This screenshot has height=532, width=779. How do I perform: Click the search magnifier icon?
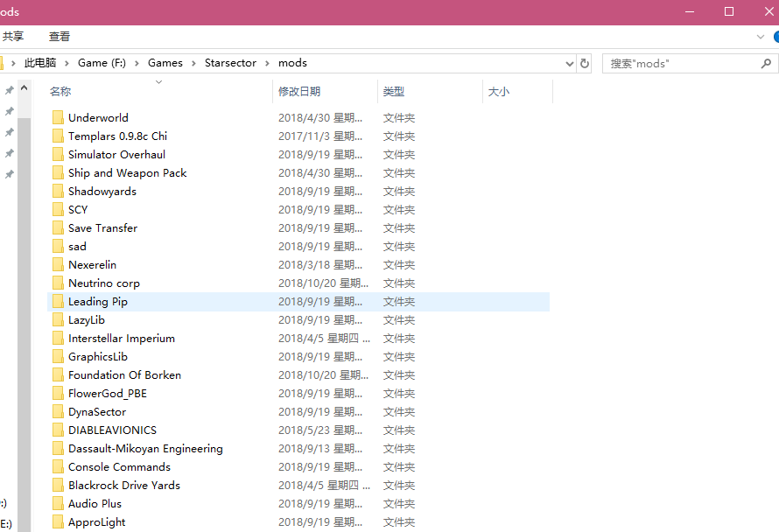click(x=766, y=62)
